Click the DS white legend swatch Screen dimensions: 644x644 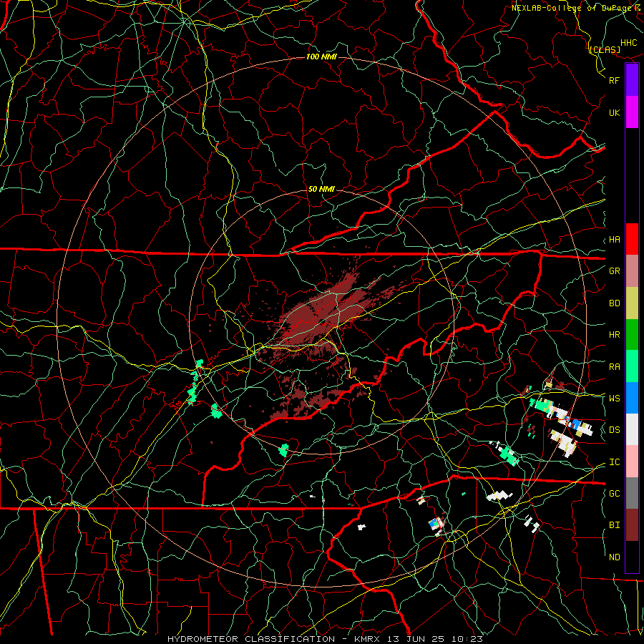pos(632,429)
